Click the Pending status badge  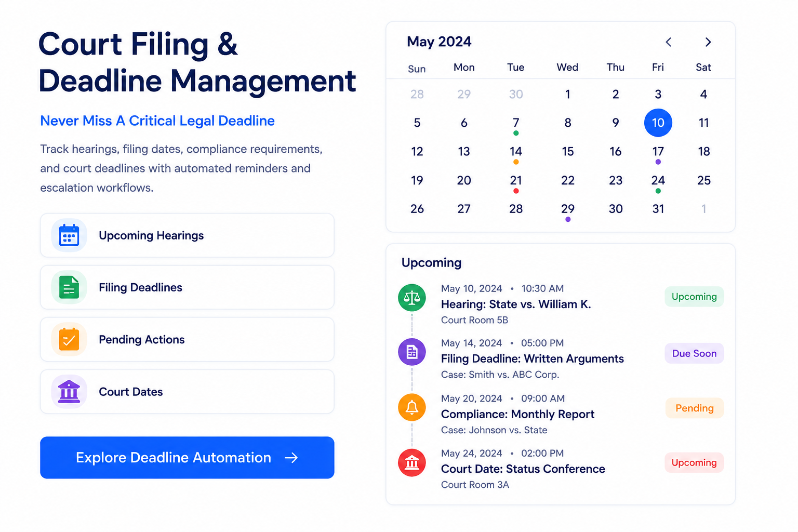695,408
